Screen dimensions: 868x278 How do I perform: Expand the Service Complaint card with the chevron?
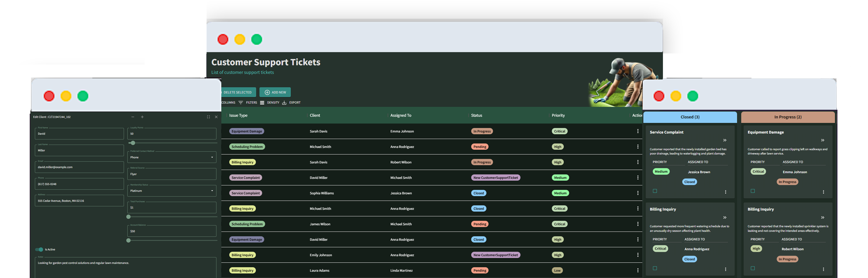point(725,140)
